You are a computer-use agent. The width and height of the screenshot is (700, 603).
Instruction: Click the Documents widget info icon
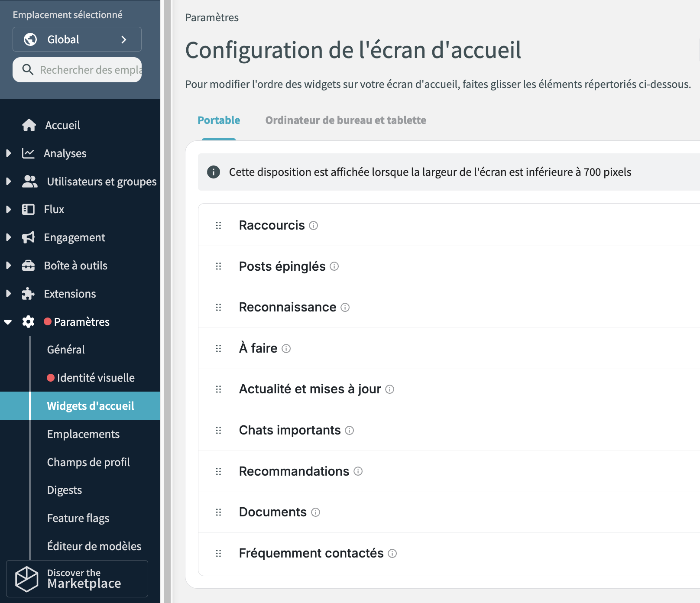point(316,512)
